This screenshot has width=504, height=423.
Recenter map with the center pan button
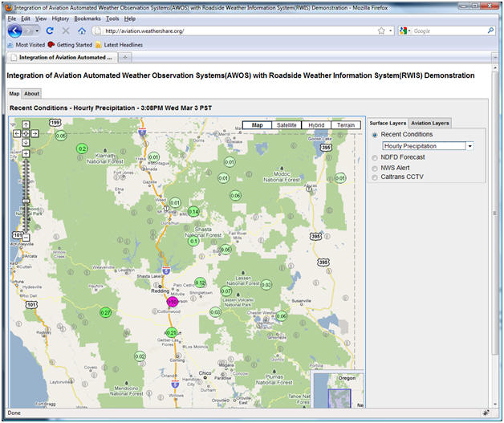tap(26, 133)
